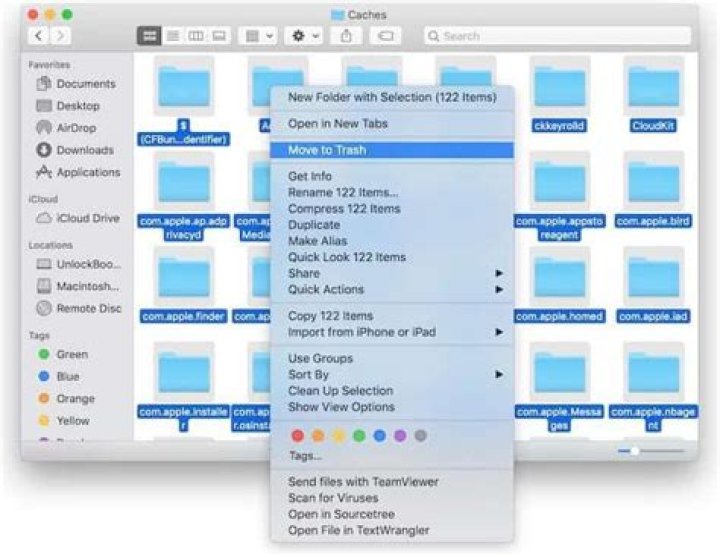The height and width of the screenshot is (557, 720).
Task: Switch to gallery view in toolbar
Action: (x=219, y=36)
